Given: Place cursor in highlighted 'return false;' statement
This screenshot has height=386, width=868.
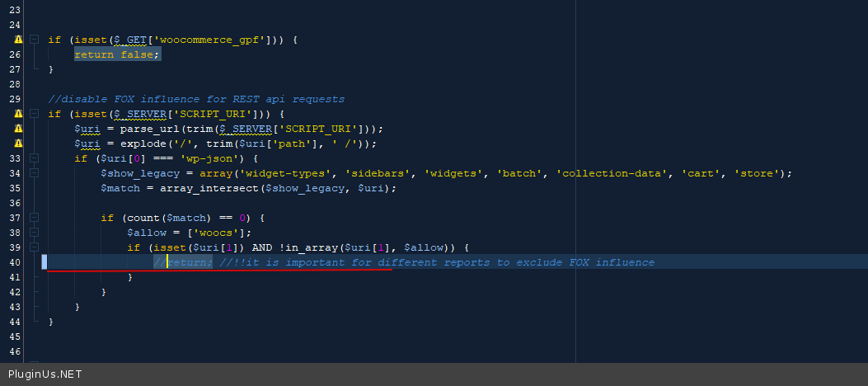Looking at the screenshot, I should click(x=117, y=54).
